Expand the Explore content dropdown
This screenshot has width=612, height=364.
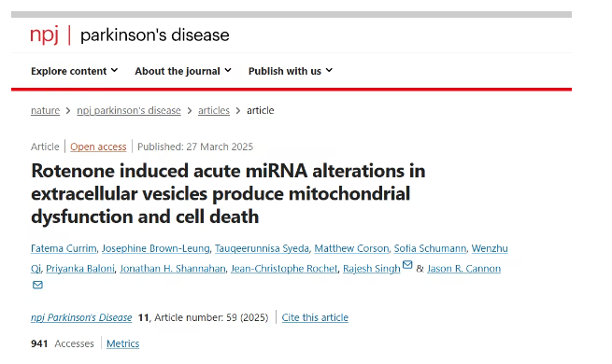[74, 71]
